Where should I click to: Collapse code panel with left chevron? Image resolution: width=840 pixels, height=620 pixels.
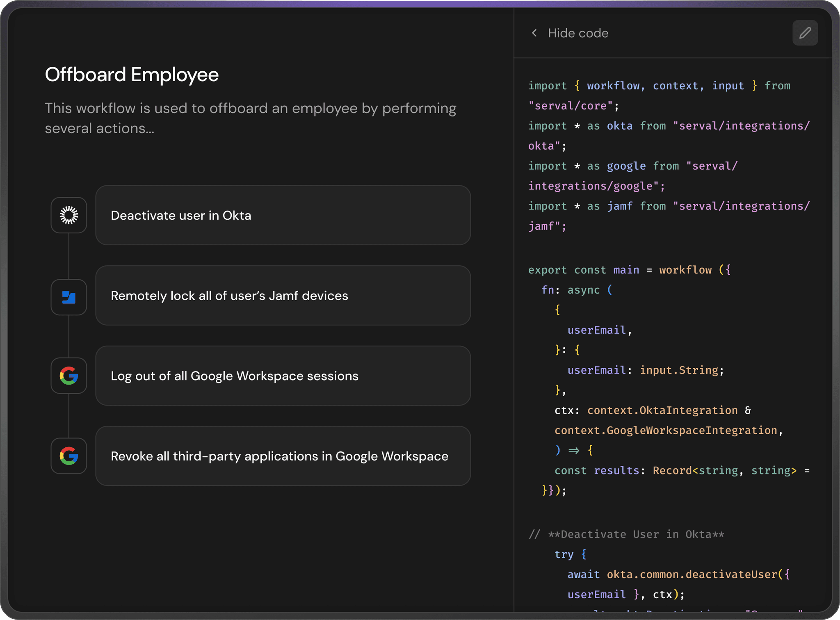coord(534,33)
